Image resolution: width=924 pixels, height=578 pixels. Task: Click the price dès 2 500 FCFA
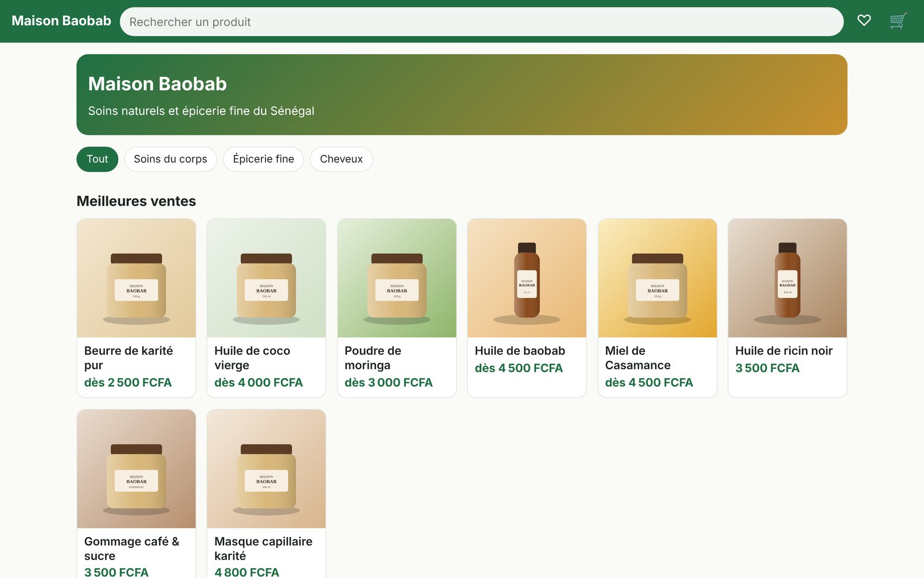[x=128, y=383]
